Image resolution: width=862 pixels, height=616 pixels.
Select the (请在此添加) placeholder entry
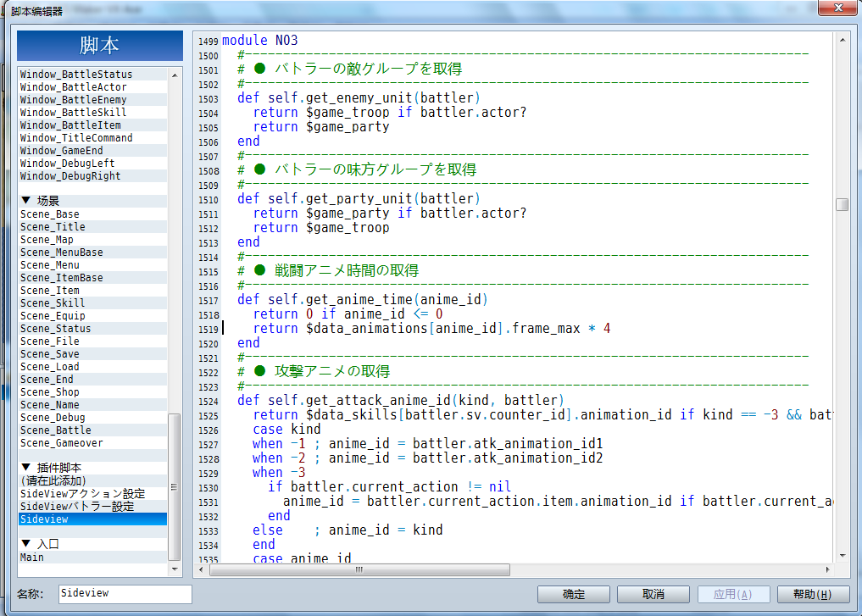point(93,480)
